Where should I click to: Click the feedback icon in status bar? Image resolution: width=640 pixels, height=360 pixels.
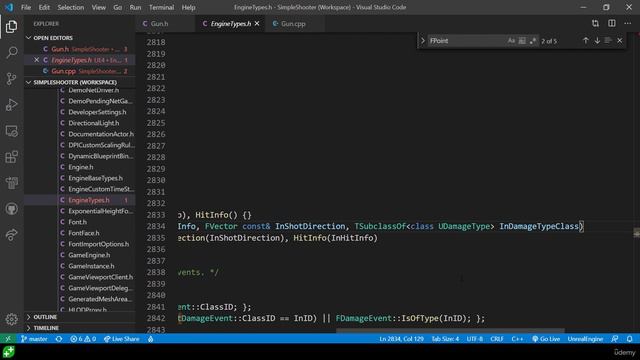615,339
